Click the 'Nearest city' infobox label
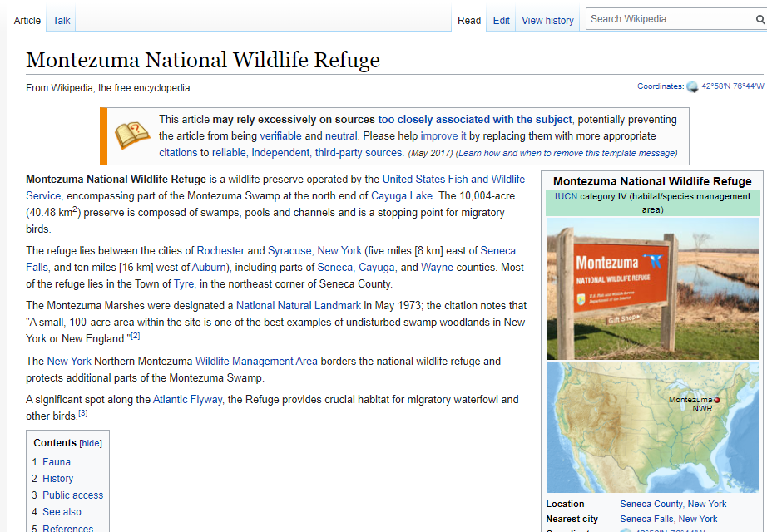Screen dimensions: 767x532 point(572,519)
